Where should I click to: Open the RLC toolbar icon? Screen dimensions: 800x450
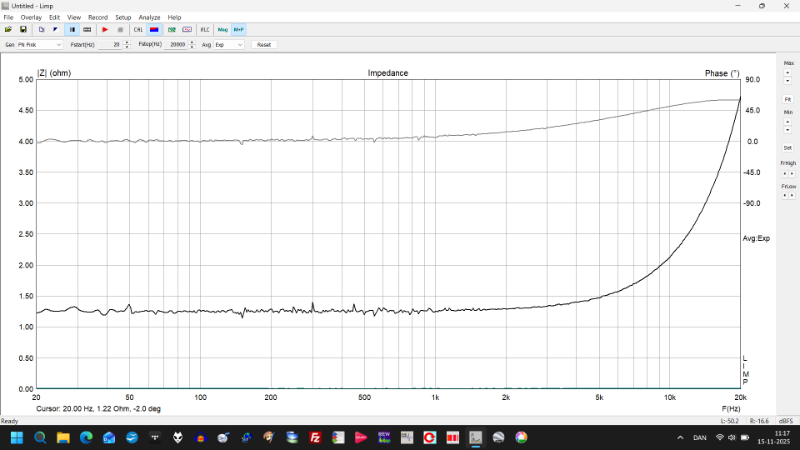click(x=205, y=30)
